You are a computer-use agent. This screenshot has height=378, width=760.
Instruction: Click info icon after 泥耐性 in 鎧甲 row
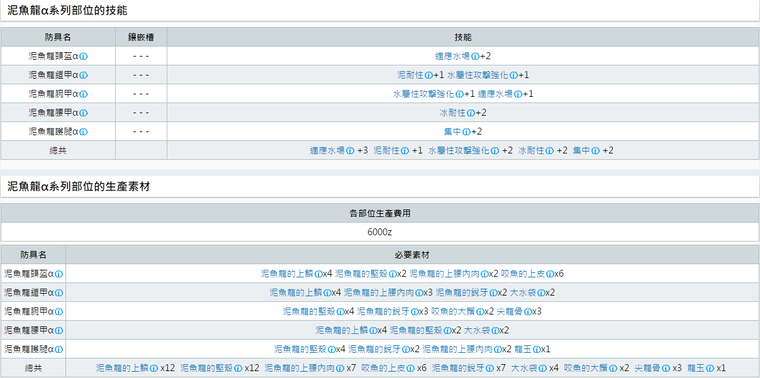pyautogui.click(x=428, y=75)
